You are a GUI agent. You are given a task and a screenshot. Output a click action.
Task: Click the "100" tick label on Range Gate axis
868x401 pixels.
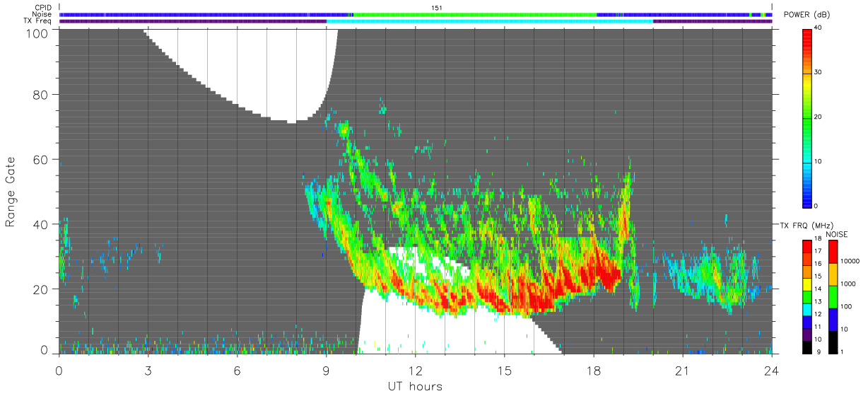(x=37, y=33)
